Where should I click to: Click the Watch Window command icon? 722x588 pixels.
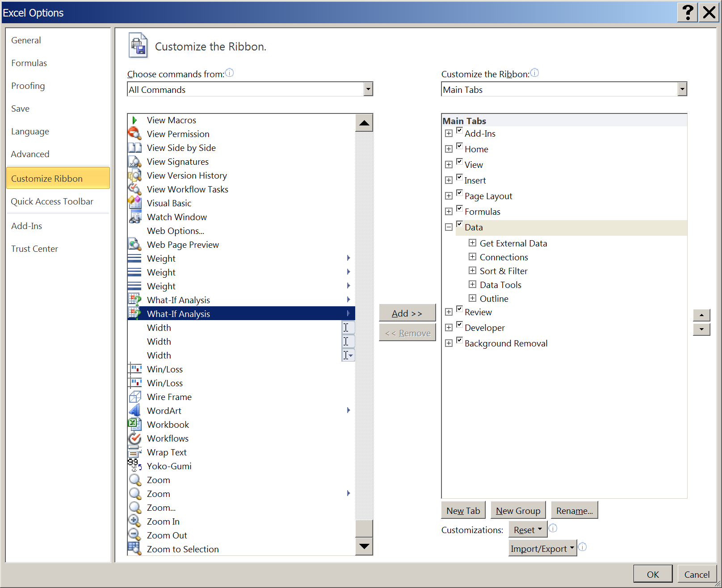[134, 217]
